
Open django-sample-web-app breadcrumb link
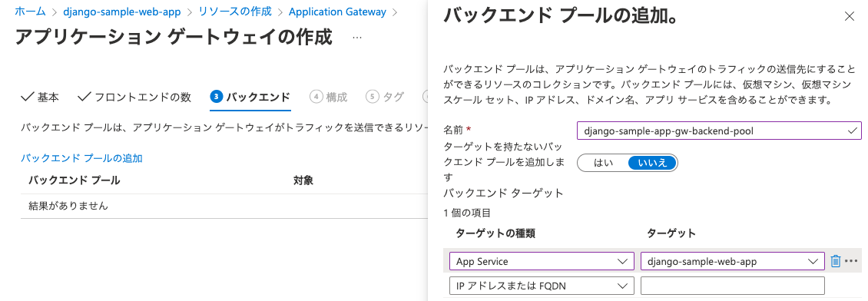tap(122, 12)
